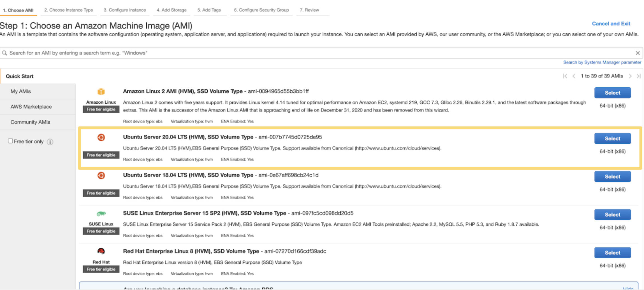Select the Amazon Linux 2 AMI
The image size is (644, 290).
point(612,93)
